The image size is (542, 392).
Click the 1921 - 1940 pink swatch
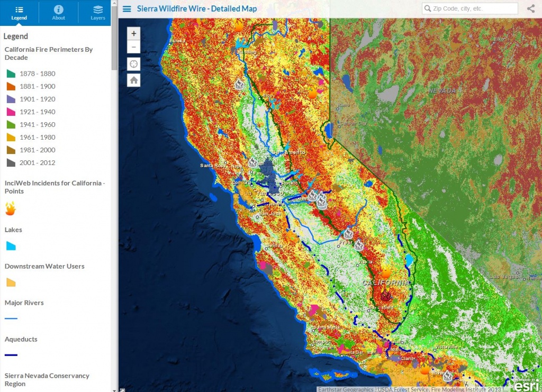click(11, 112)
